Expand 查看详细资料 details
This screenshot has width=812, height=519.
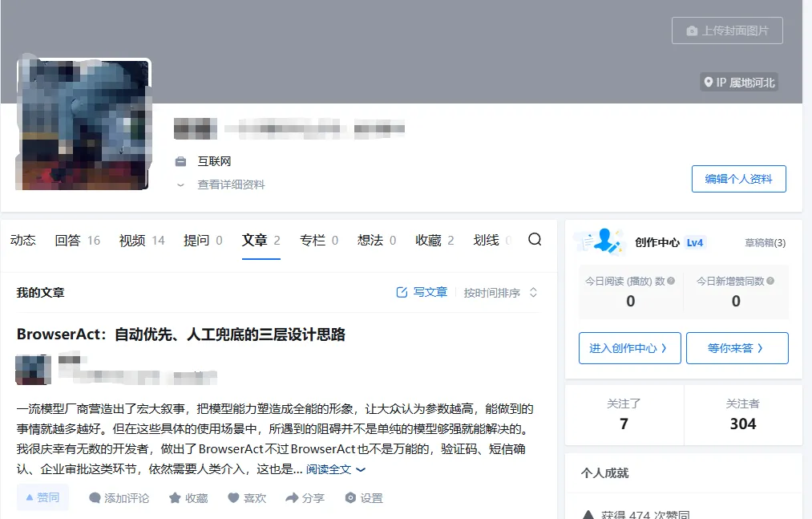(221, 184)
